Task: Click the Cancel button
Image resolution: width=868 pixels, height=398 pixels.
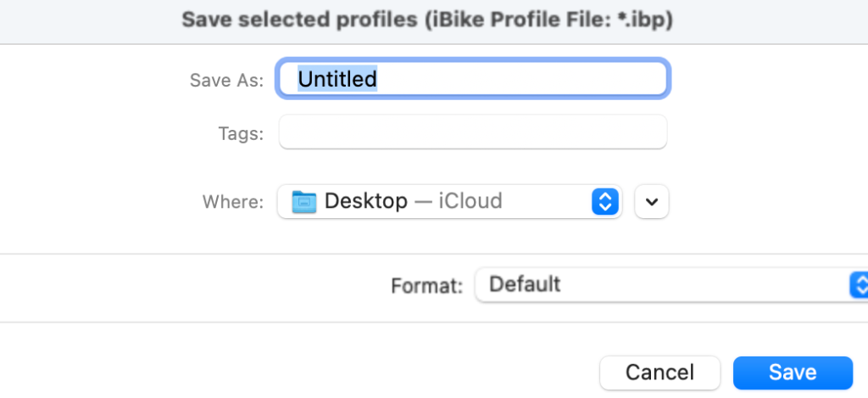Action: pos(659,373)
